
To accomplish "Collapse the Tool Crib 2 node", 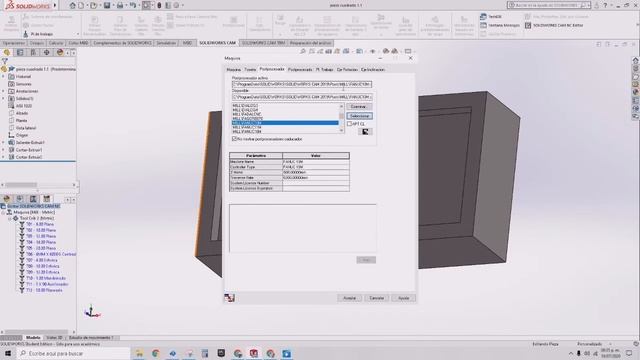I will click(x=10, y=218).
